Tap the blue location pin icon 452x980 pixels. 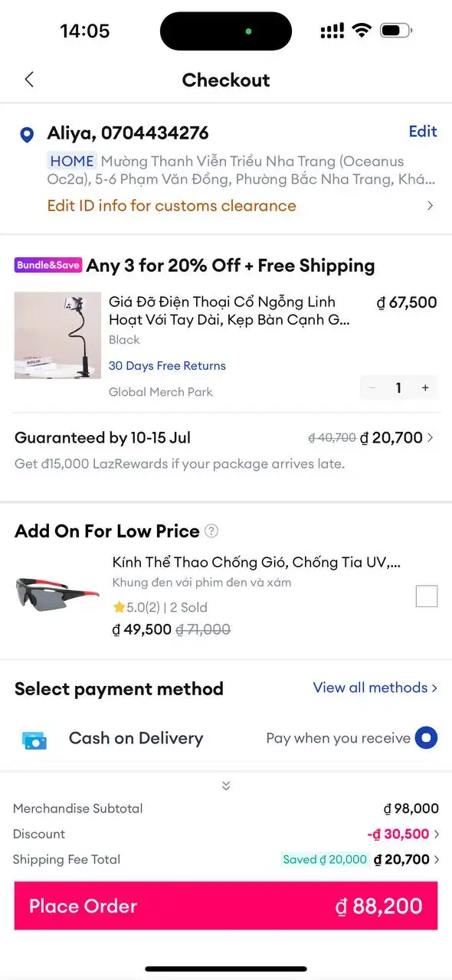27,136
